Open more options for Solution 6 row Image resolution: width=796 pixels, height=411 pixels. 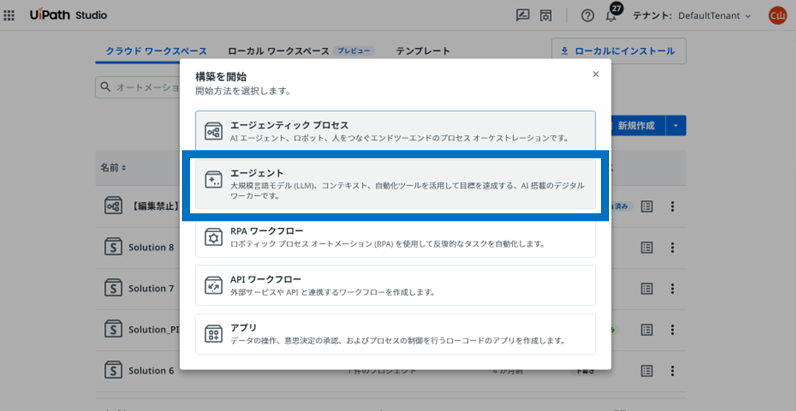(673, 370)
